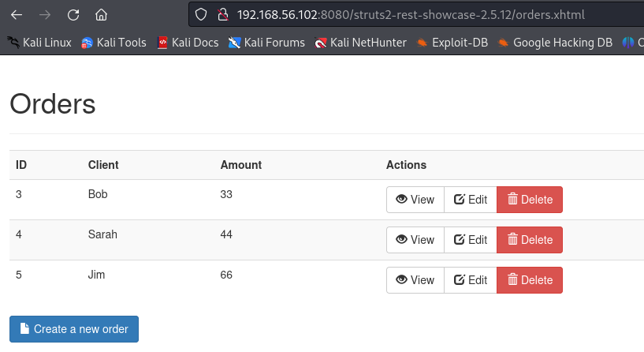Click order ID 4
The height and width of the screenshot is (352, 644).
(x=19, y=234)
